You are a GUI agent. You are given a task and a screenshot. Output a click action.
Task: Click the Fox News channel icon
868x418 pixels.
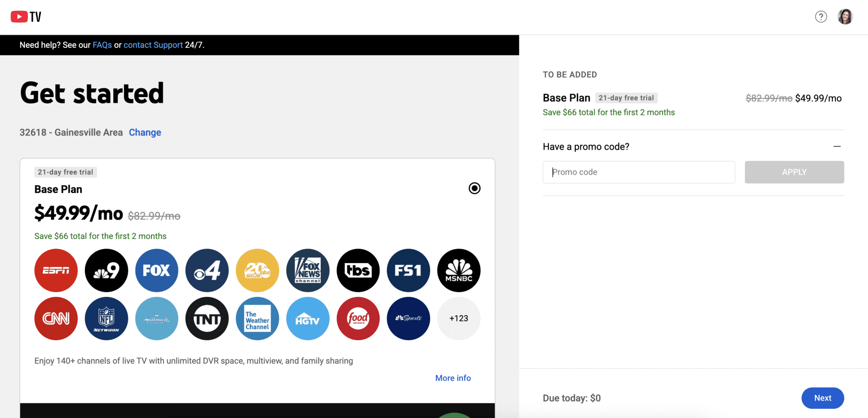tap(308, 270)
